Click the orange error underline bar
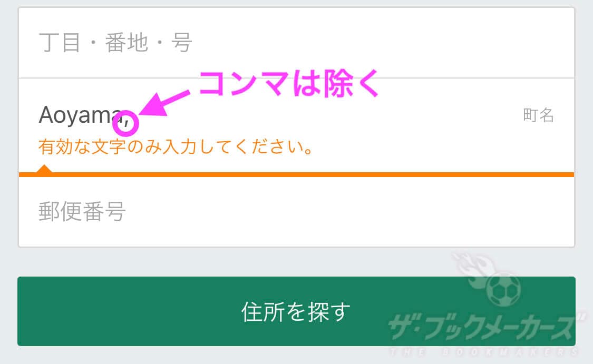This screenshot has height=364, width=593. click(x=296, y=175)
